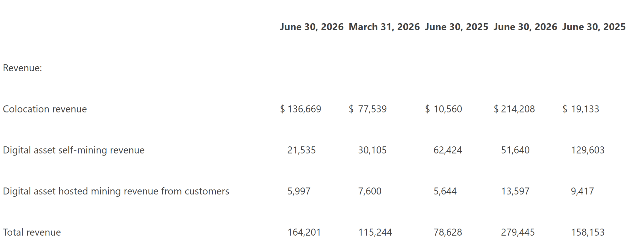Select the $19,133 colocation value

[x=581, y=109]
